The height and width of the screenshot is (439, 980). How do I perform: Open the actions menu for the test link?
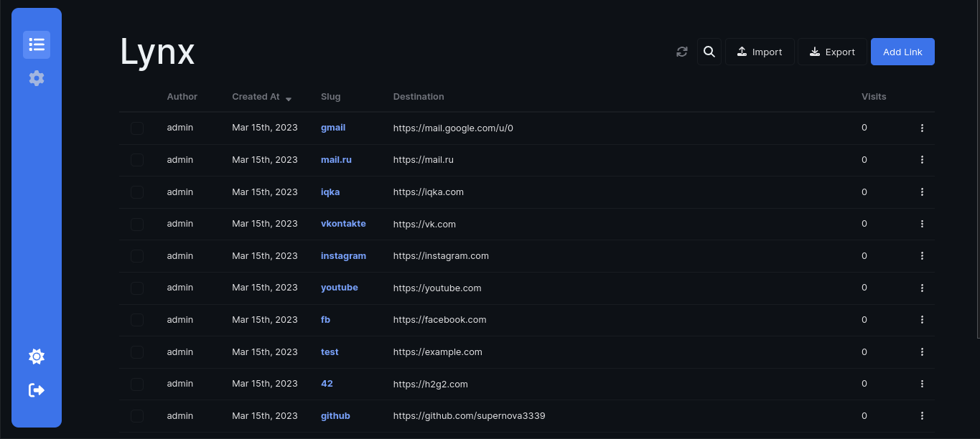[x=922, y=352]
